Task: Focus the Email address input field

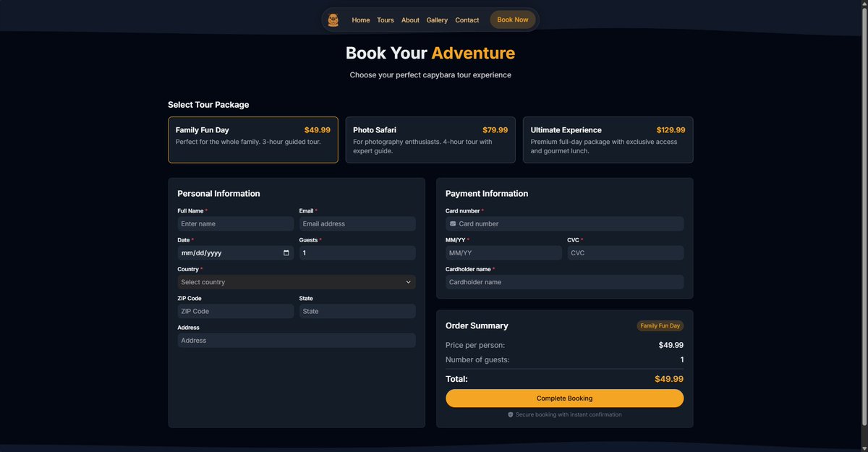Action: point(357,224)
